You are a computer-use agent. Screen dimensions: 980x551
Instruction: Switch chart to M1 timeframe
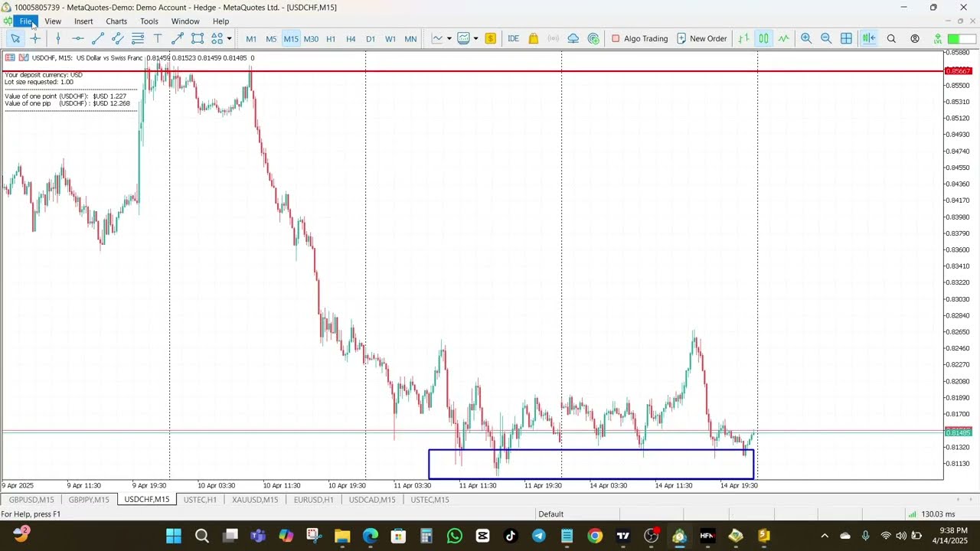[x=251, y=39]
